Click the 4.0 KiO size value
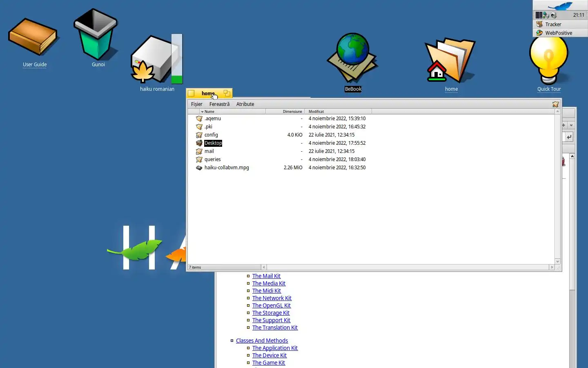The height and width of the screenshot is (368, 588). [x=295, y=135]
